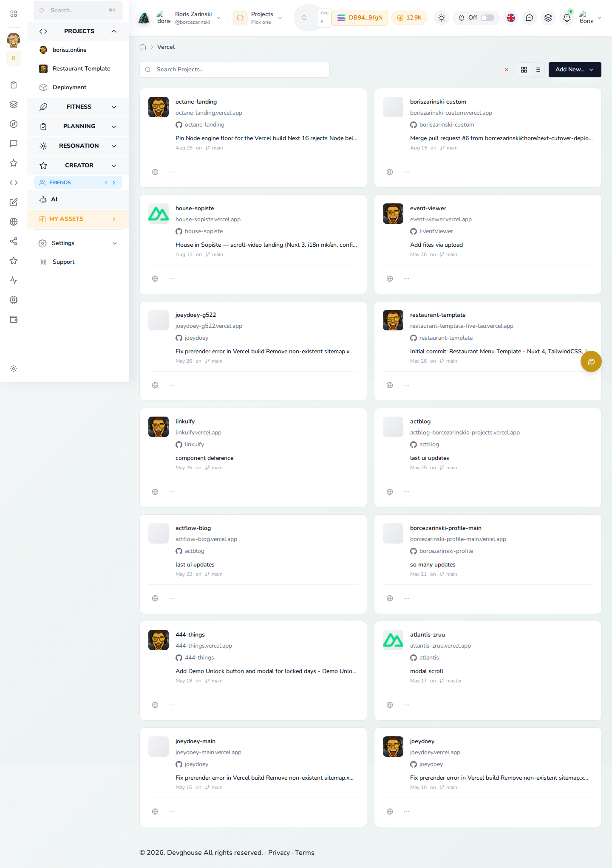Switch to grid view layout

tap(524, 70)
